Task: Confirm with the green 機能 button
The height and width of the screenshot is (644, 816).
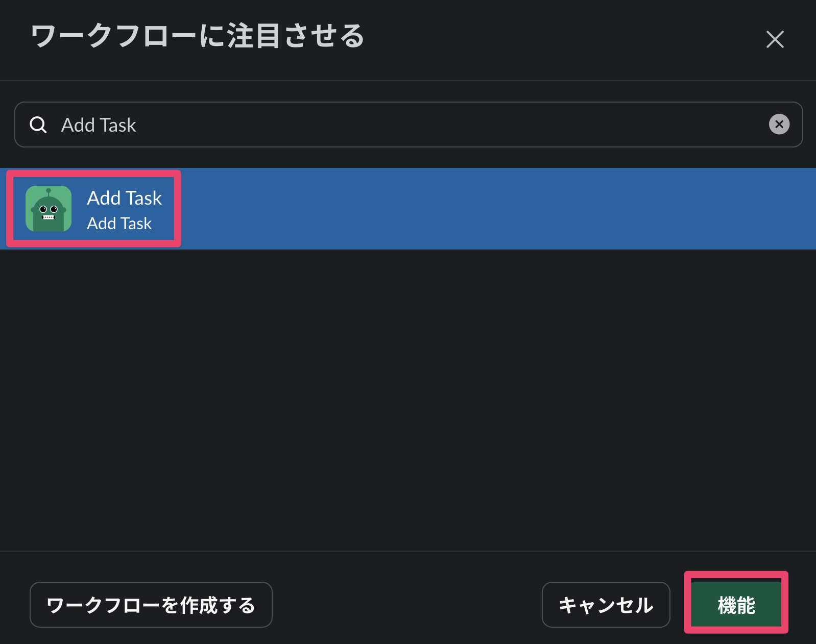Action: tap(736, 605)
